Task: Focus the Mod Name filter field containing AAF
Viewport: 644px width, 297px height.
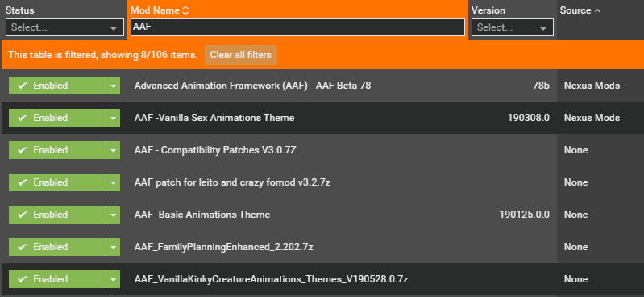Action: click(x=297, y=27)
